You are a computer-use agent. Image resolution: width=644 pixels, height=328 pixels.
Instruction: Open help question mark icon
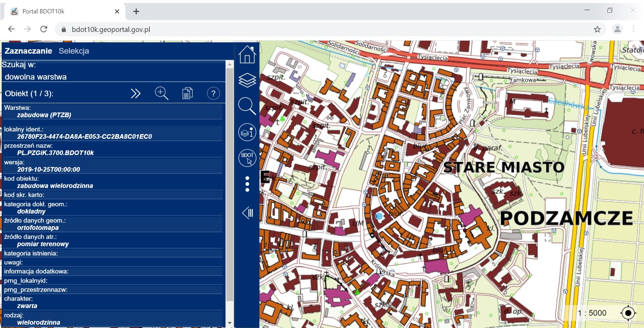[x=213, y=93]
